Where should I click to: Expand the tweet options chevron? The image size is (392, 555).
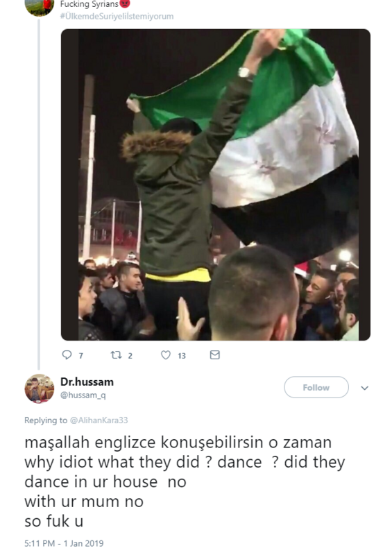(365, 388)
